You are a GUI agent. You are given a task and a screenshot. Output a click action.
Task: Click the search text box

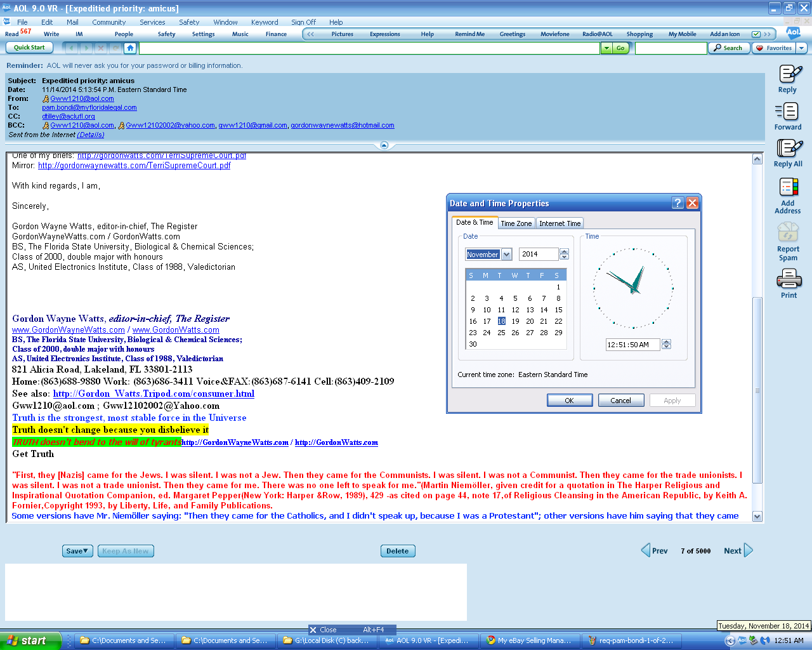pos(671,48)
